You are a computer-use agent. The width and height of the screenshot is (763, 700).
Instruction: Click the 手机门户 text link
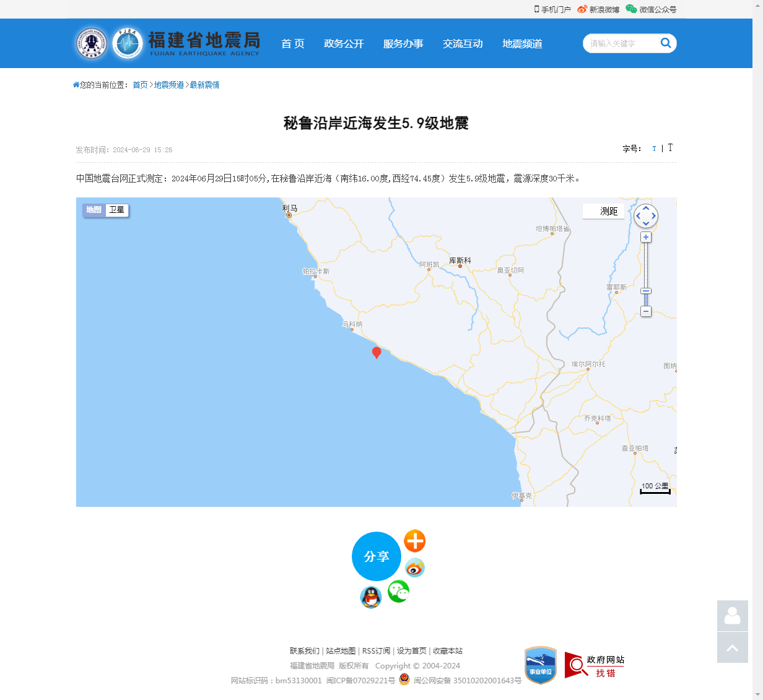(556, 9)
